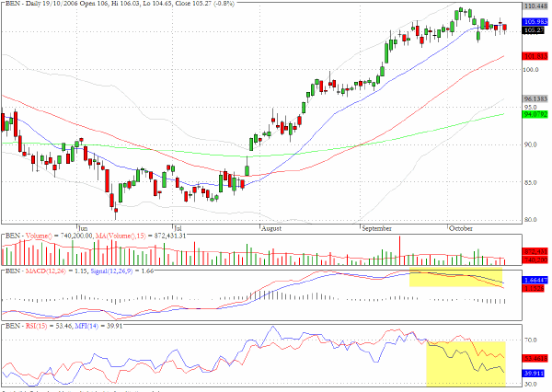552x392 pixels.
Task: Click the blue 105.983 moving average label
Action: pyautogui.click(x=535, y=22)
